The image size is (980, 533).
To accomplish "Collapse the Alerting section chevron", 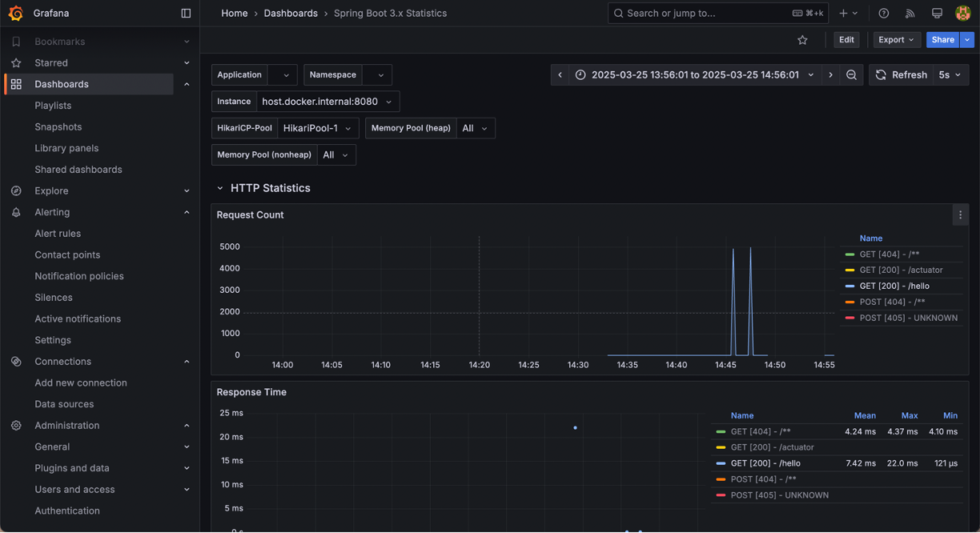I will (x=187, y=212).
